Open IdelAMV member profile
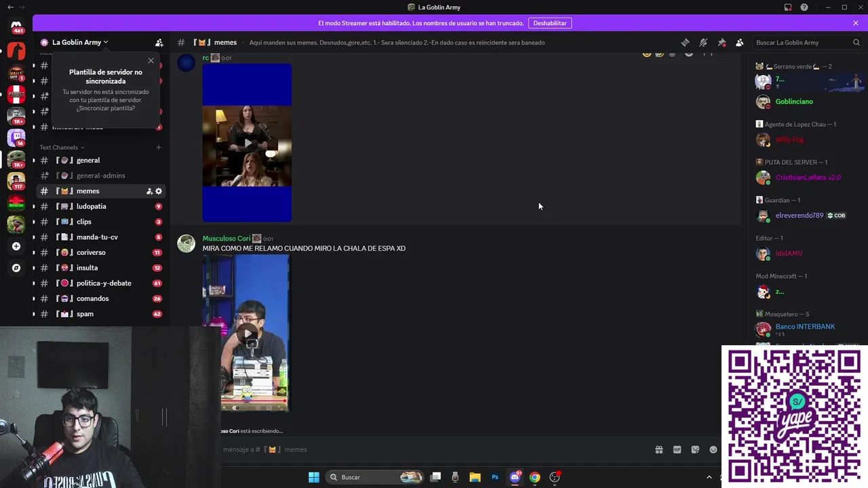The image size is (868, 488). pos(789,253)
